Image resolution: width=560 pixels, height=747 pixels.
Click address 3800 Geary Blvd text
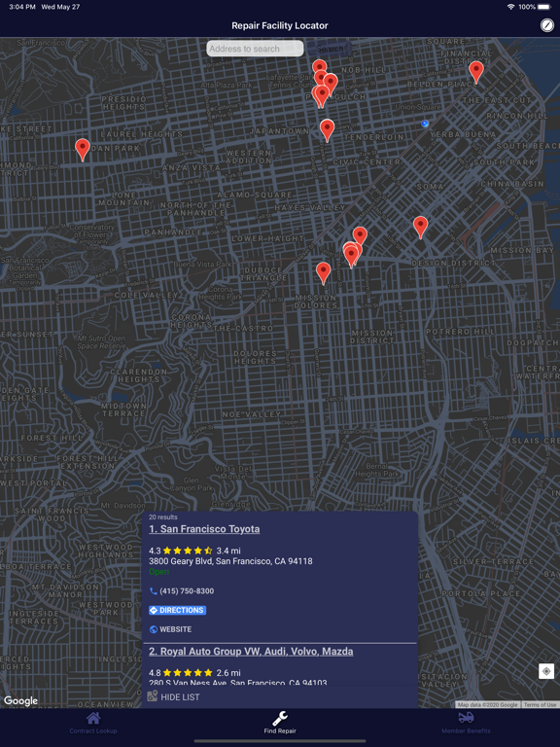tap(230, 561)
